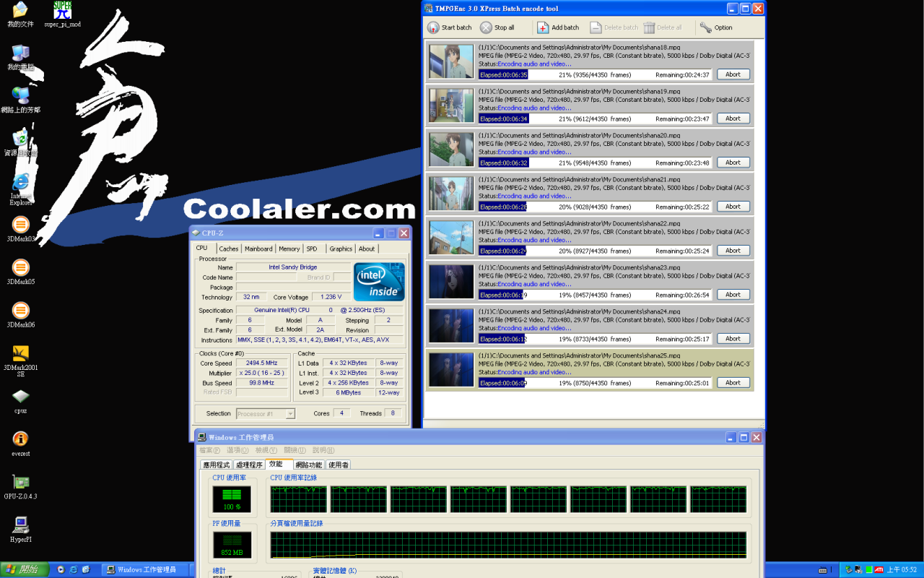
Task: Select the 我的電腦 desktop icon
Action: (20, 57)
